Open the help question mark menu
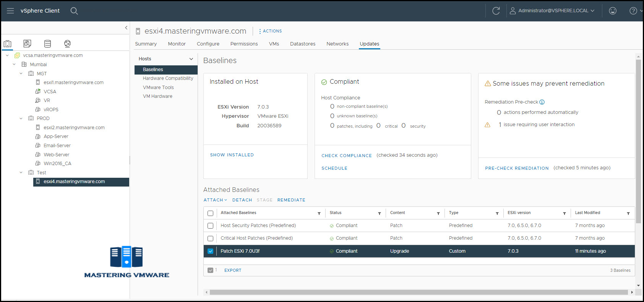This screenshot has height=302, width=644. [633, 11]
